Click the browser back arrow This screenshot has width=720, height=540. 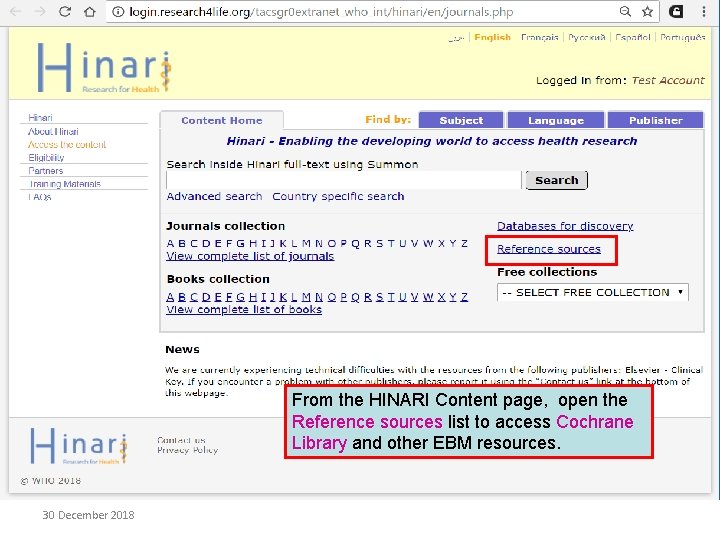click(15, 11)
